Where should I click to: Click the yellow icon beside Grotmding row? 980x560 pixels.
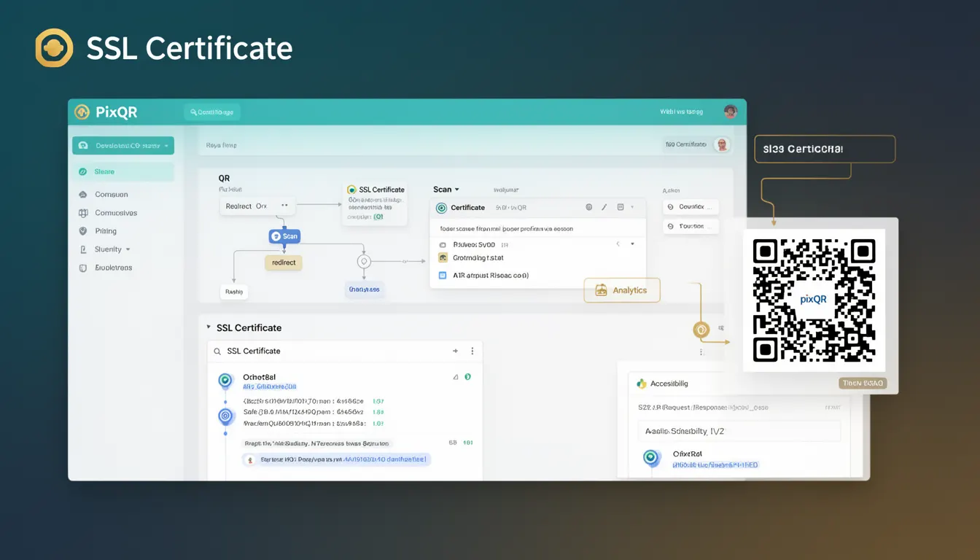click(443, 258)
